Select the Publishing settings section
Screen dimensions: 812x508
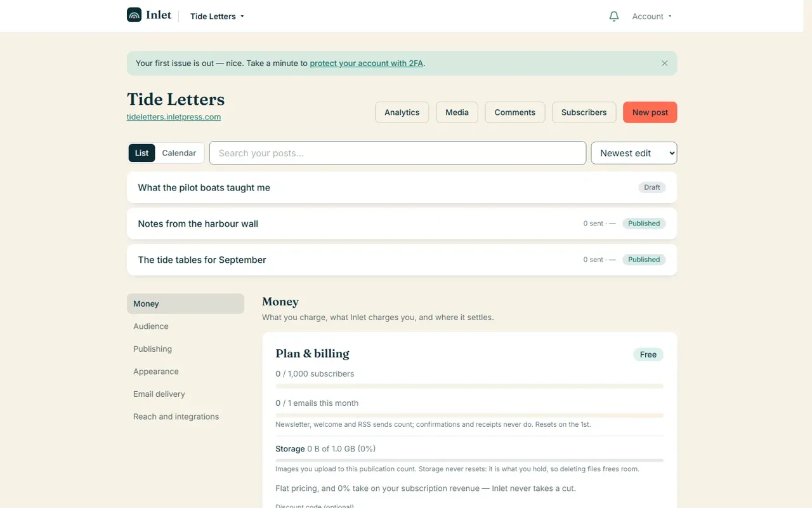185,349
